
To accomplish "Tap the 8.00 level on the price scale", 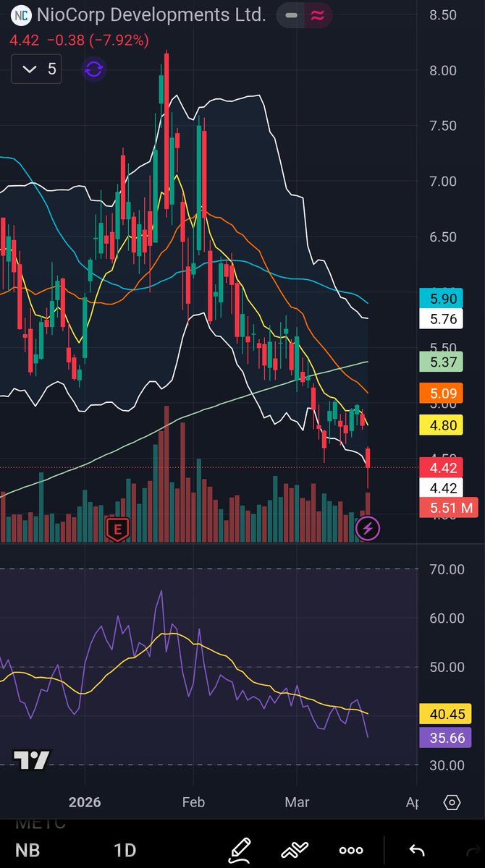I will coord(442,71).
